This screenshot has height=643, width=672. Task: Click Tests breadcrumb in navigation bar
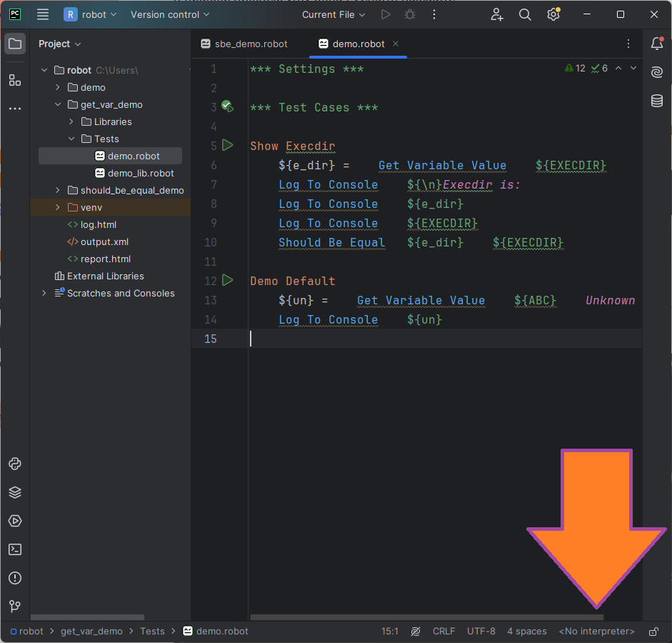(152, 632)
